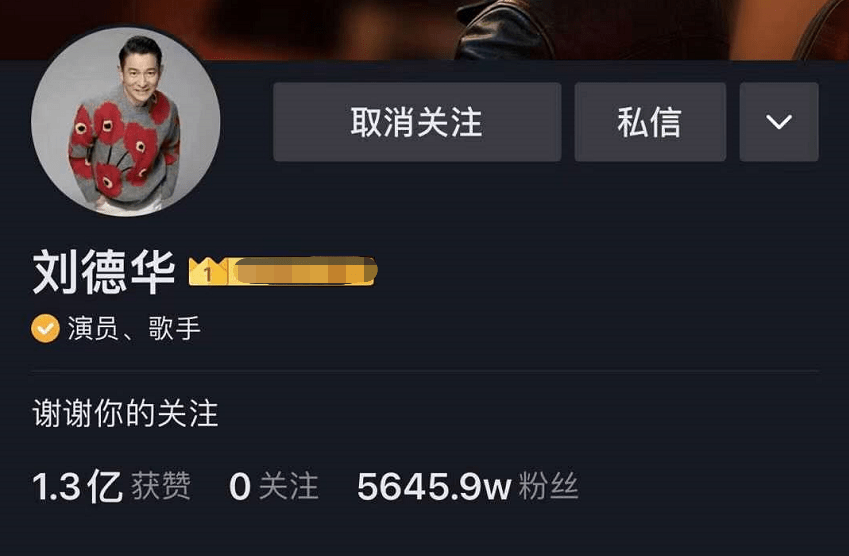
Task: Tap the 获赞 likes label
Action: pyautogui.click(x=161, y=486)
